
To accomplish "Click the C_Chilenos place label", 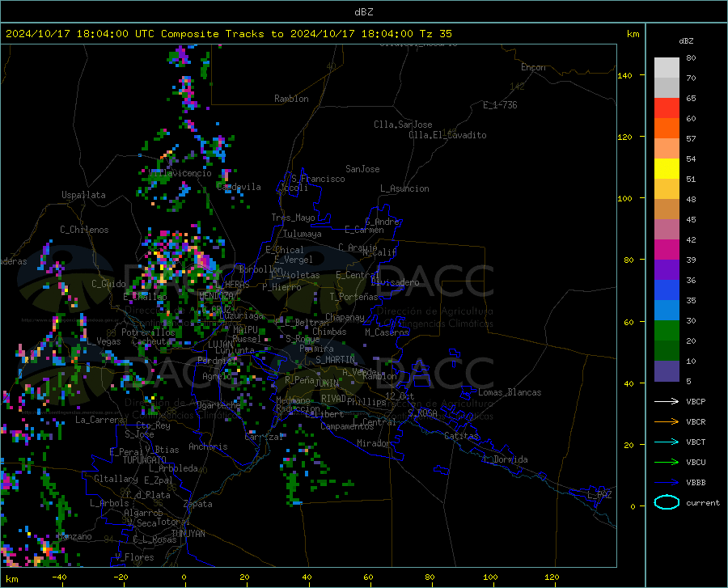I will tap(84, 230).
